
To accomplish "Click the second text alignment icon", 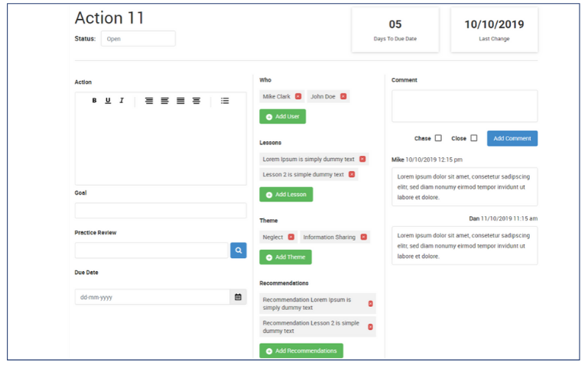I will click(x=164, y=101).
